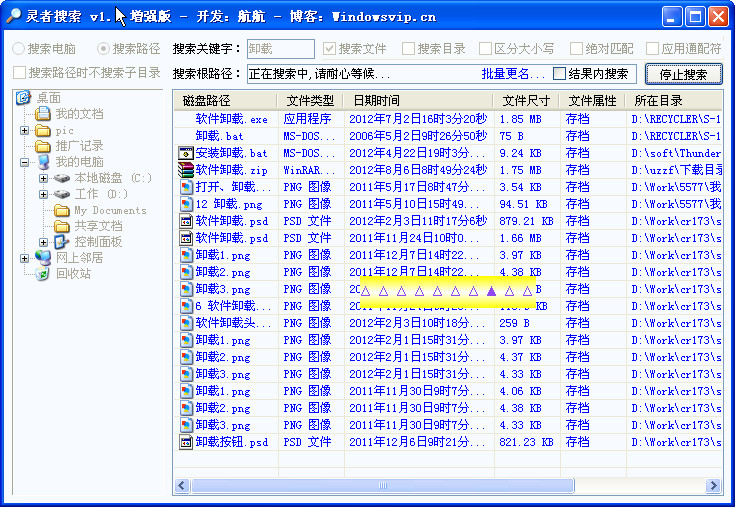Screen dimensions: 735x507
Task: Expand the 控制面板 tree node
Action: point(43,242)
